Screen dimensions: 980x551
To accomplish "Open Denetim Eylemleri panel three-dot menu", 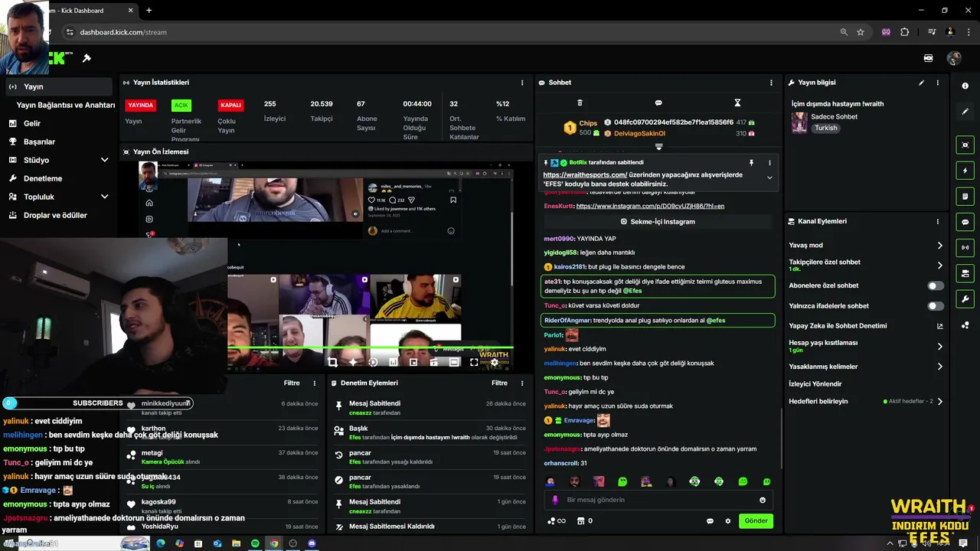I will 522,383.
